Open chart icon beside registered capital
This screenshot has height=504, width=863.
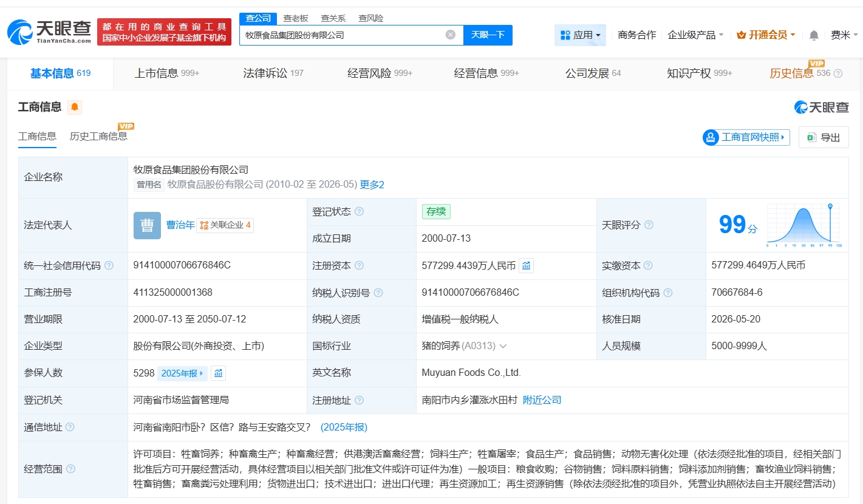(x=526, y=265)
